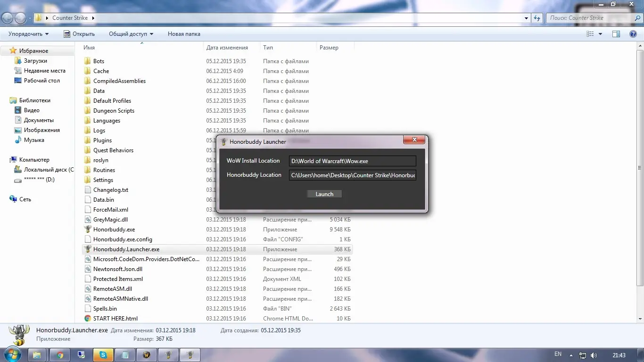Switch to Skype on the taskbar

(x=103, y=355)
